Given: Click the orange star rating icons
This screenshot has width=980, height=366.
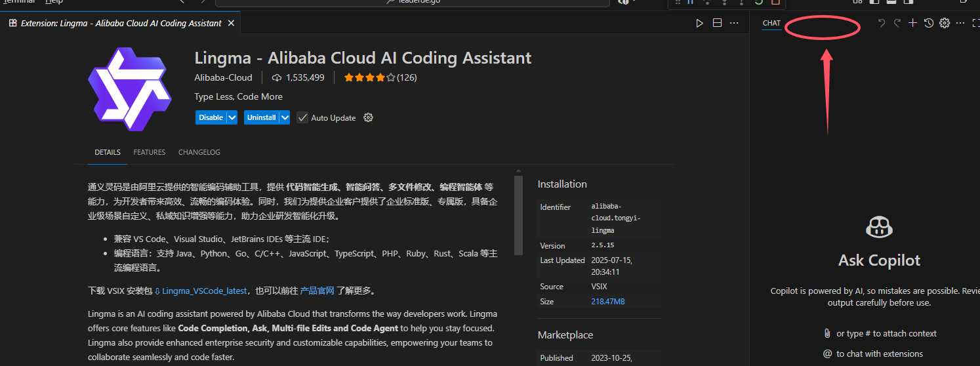Looking at the screenshot, I should tap(369, 77).
